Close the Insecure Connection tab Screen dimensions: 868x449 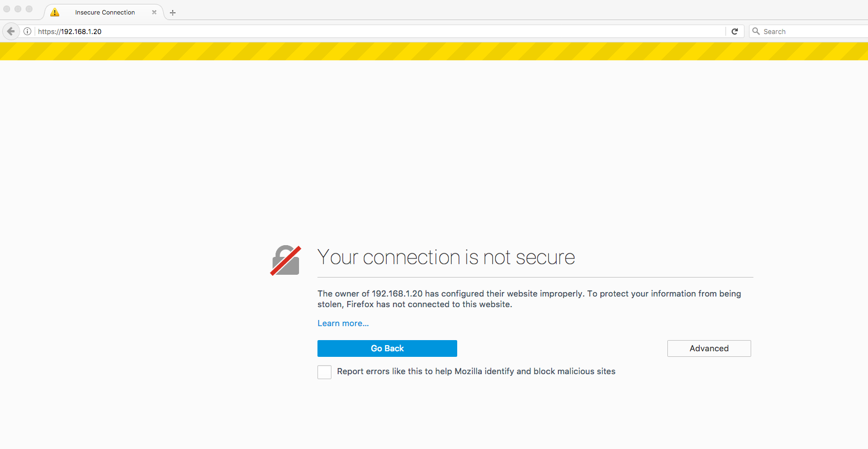click(154, 12)
